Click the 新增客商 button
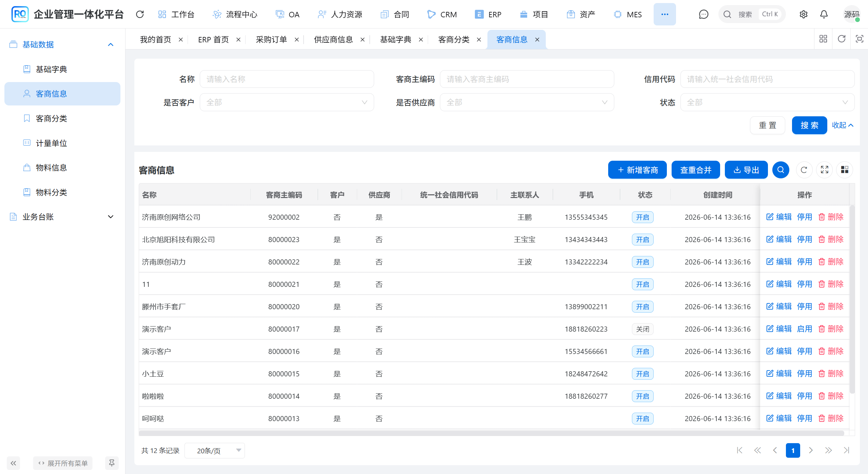Viewport: 868px width, 474px height. (x=637, y=170)
